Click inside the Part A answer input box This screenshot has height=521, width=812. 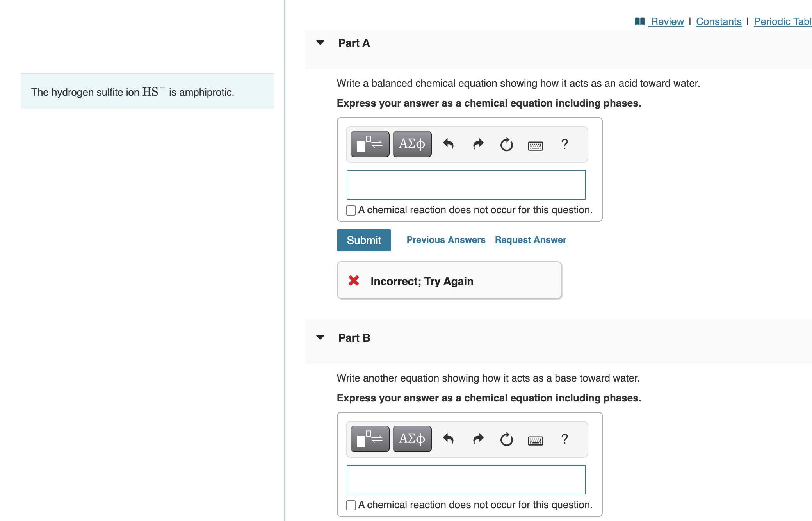coord(466,184)
